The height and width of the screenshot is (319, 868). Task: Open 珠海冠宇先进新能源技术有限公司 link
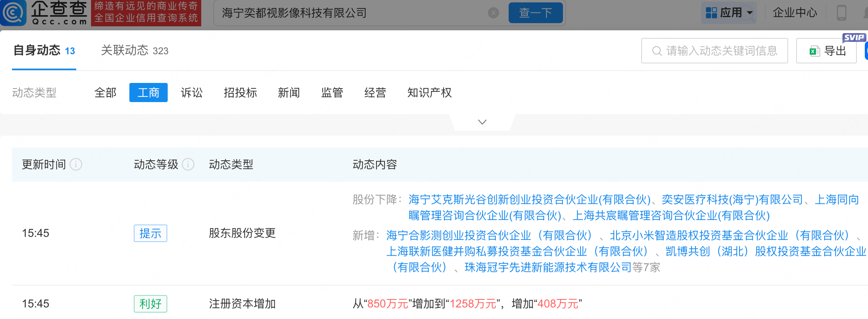[x=548, y=267]
